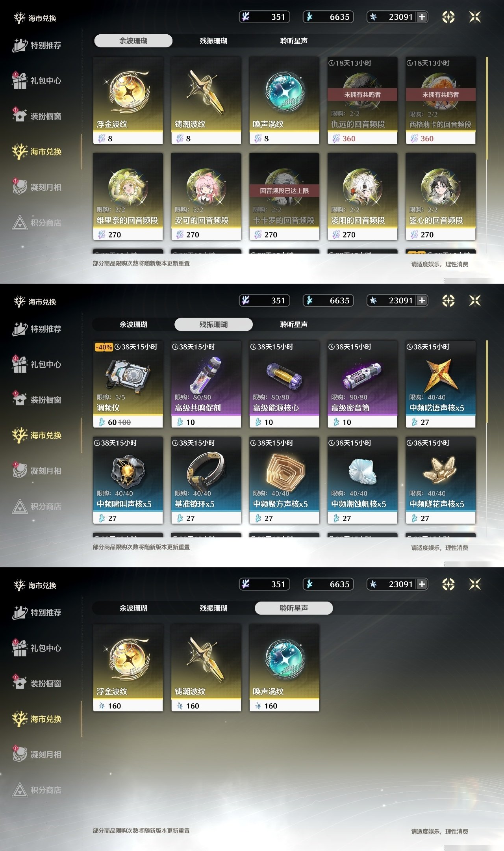Pick the 中频啸叫声核x5 item
This screenshot has width=504, height=851.
pos(128,480)
